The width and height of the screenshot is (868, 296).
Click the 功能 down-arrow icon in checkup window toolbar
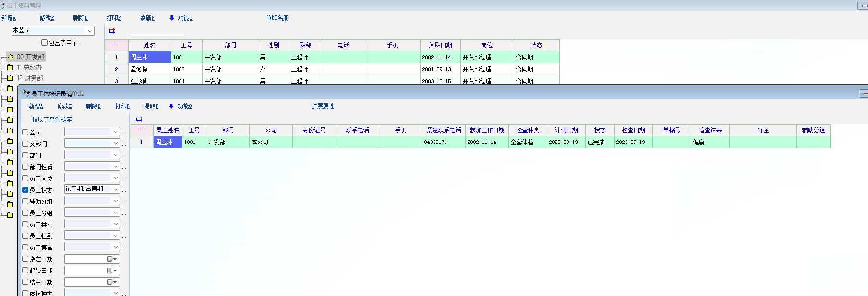tap(171, 107)
